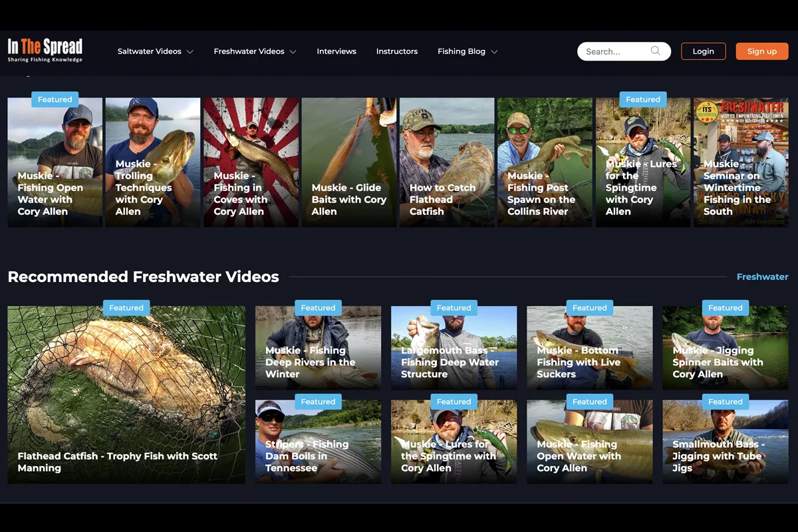Click the Login button
The height and width of the screenshot is (532, 798).
coord(703,51)
